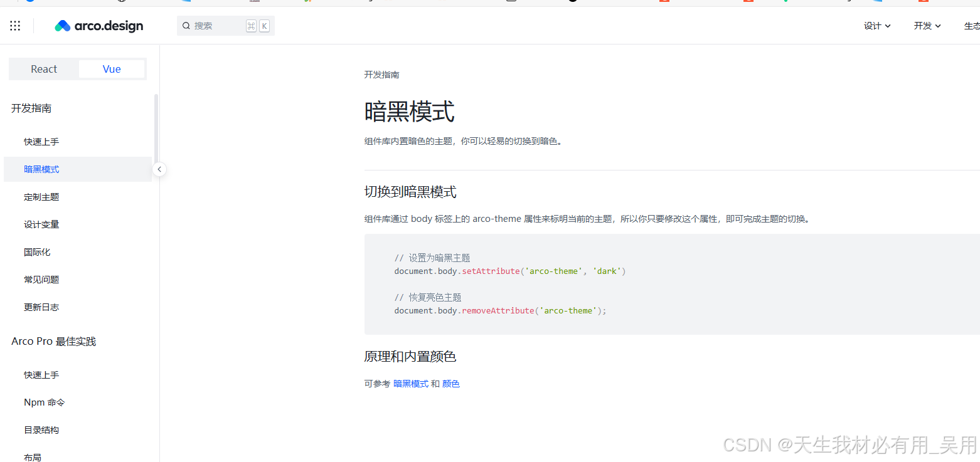Switch framework to React
This screenshot has height=462, width=980.
[43, 68]
